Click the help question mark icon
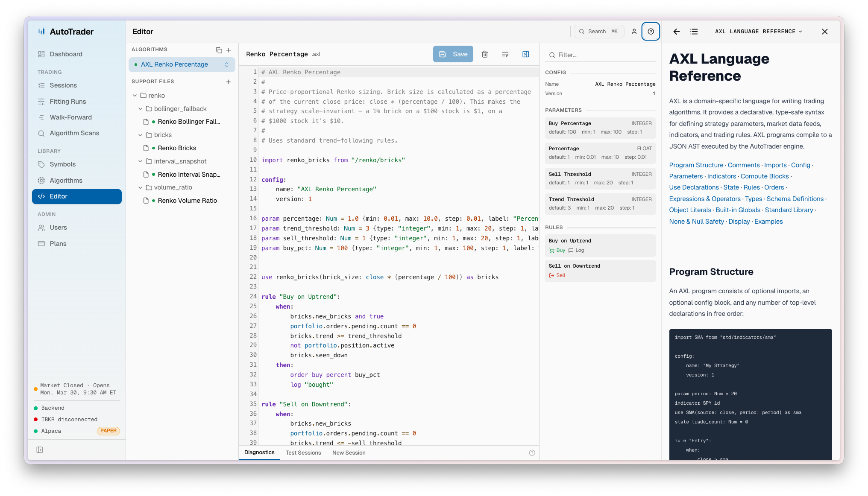The height and width of the screenshot is (496, 868). coord(651,31)
